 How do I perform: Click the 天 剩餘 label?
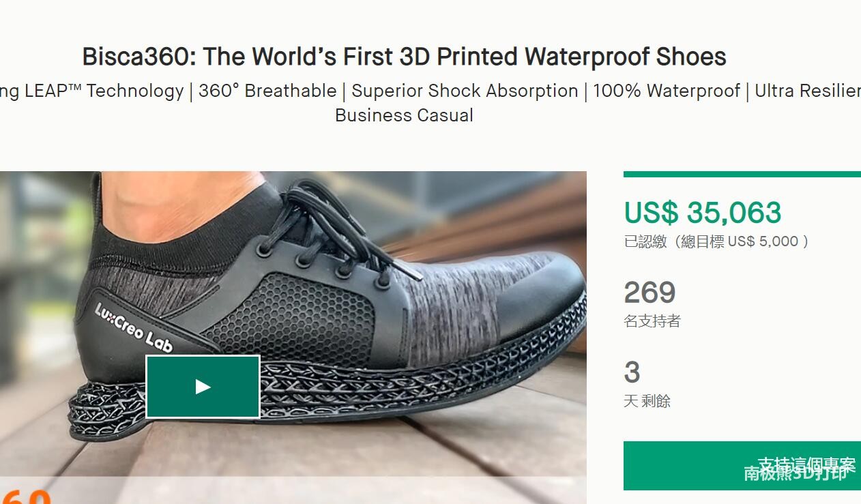click(x=647, y=401)
